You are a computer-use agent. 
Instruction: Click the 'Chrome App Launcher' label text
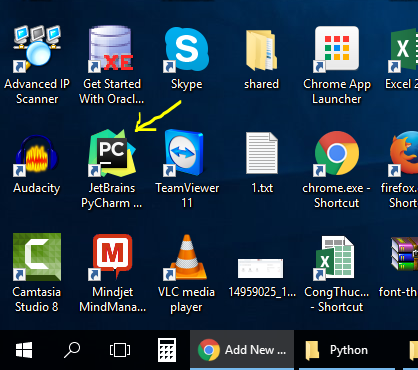[337, 92]
